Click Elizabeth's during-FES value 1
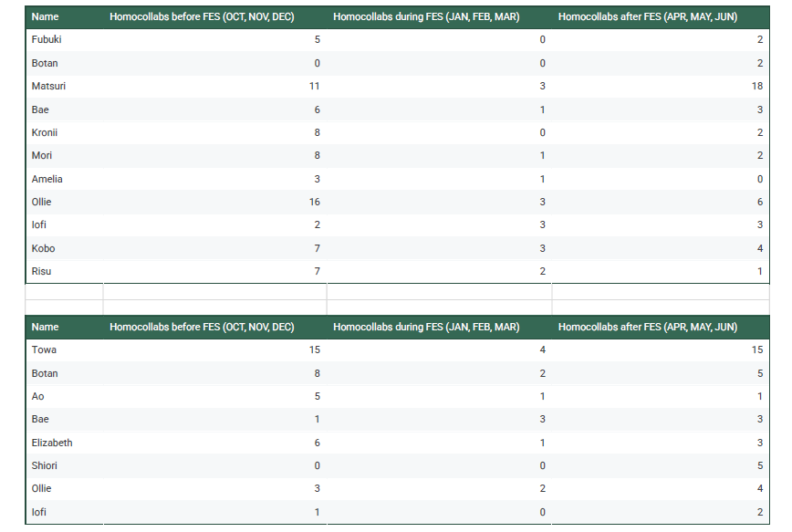Screen dimensions: 792x532 pos(543,443)
